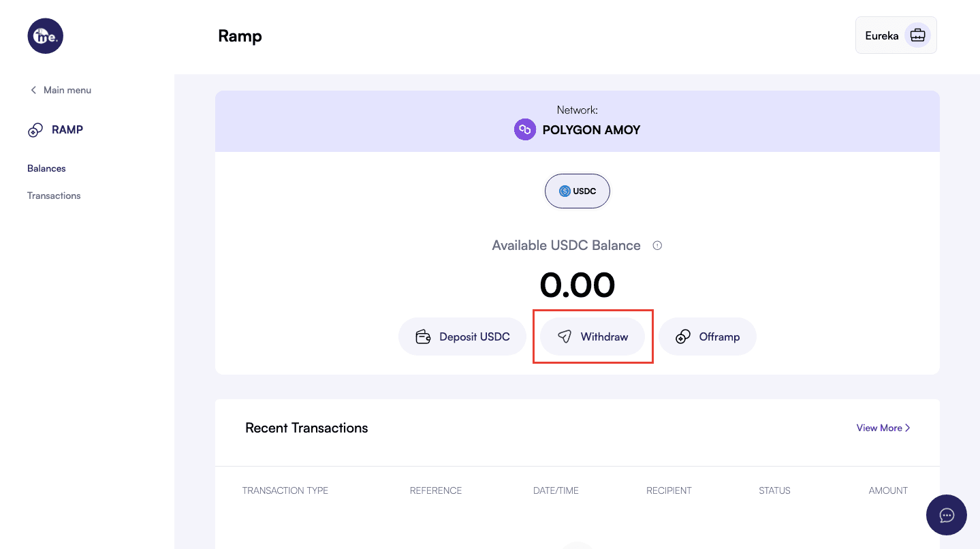Image resolution: width=980 pixels, height=549 pixels.
Task: Click the info icon beside Available USDC Balance
Action: pos(657,246)
